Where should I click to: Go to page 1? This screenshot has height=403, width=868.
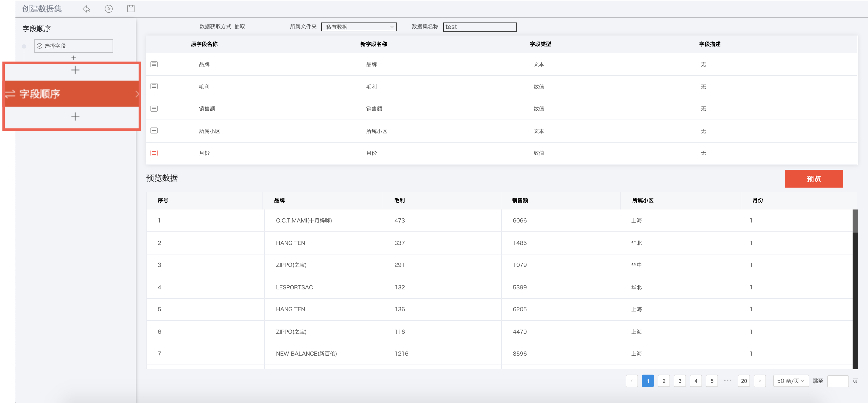[648, 381]
